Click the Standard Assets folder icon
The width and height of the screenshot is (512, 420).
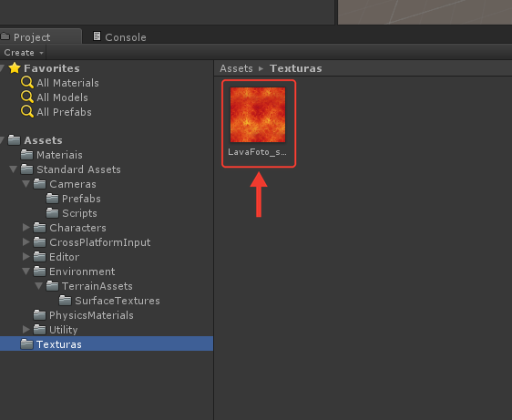26,169
